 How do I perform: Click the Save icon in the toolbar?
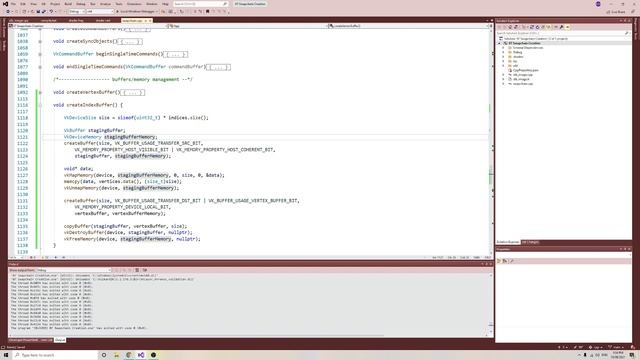[x=38, y=11]
